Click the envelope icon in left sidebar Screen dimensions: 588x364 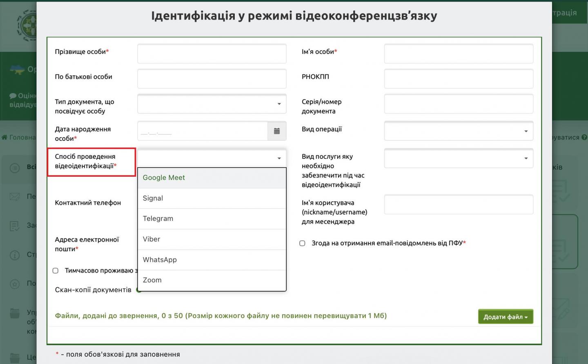pos(15,197)
